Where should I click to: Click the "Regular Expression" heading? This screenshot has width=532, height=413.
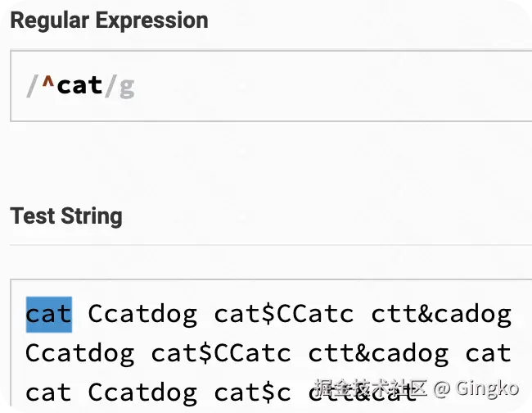pyautogui.click(x=109, y=20)
